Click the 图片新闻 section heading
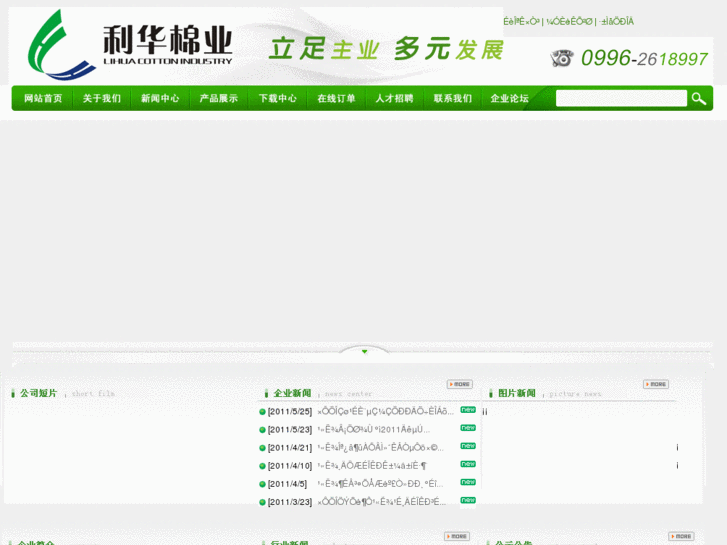 (x=517, y=393)
